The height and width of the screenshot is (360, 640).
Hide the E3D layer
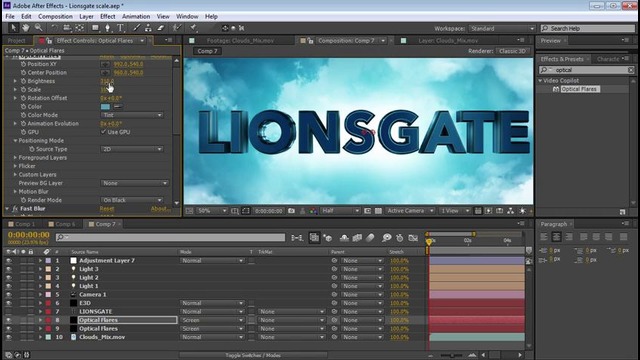click(9, 303)
